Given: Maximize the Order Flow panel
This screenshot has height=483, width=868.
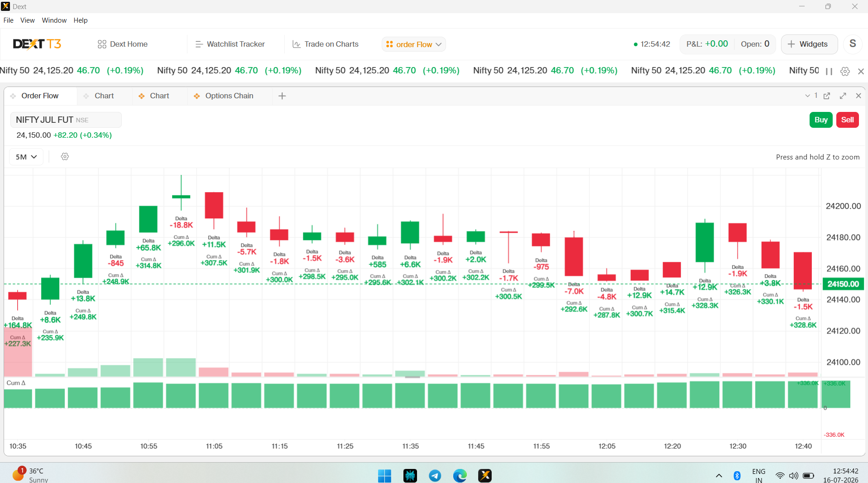Looking at the screenshot, I should [x=843, y=96].
